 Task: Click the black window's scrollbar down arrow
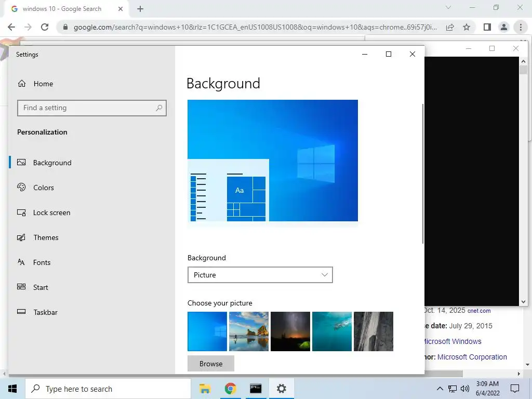click(x=523, y=302)
